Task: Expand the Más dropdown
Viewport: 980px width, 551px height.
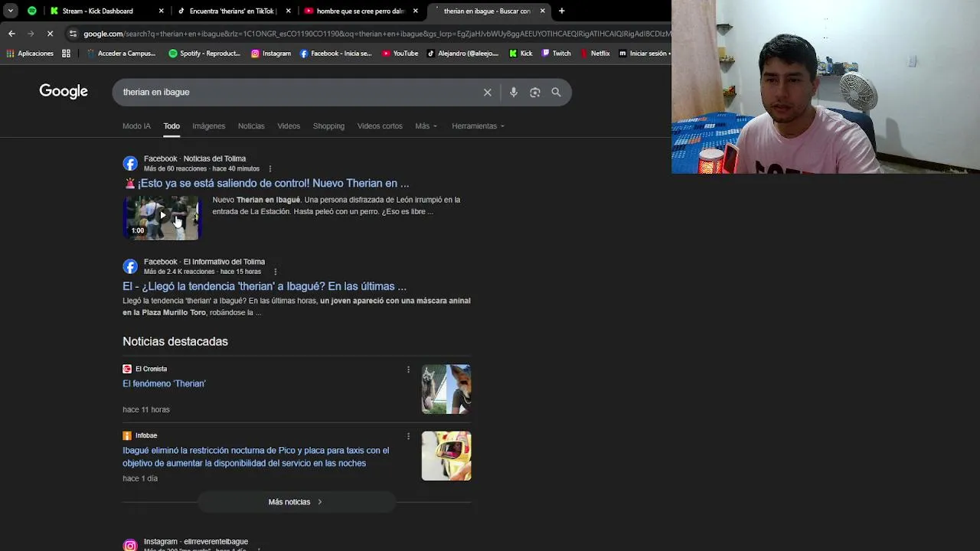Action: click(x=426, y=126)
